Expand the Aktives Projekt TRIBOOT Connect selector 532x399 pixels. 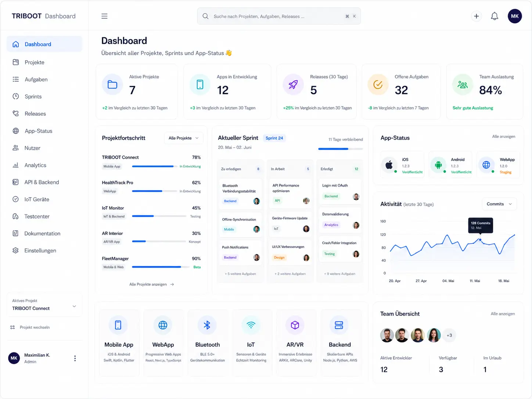(x=44, y=305)
